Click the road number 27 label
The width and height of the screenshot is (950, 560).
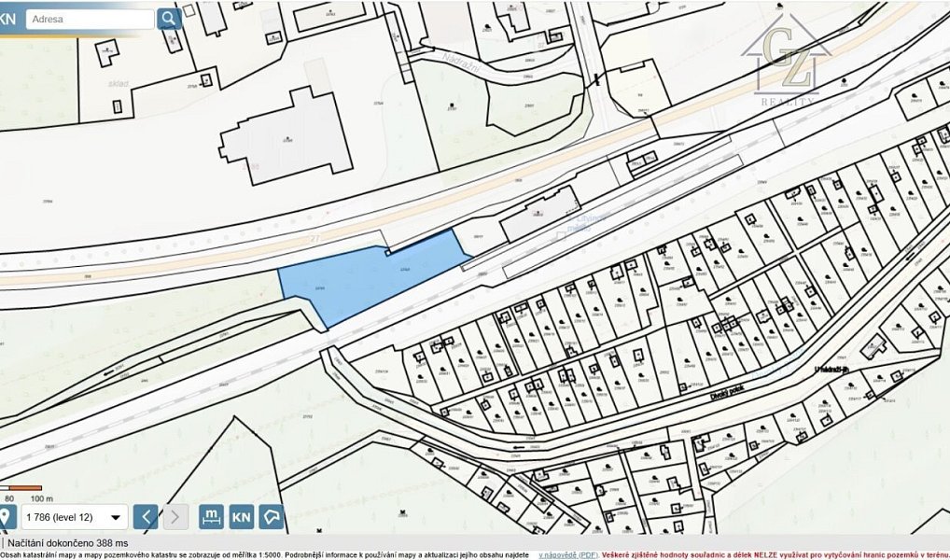pyautogui.click(x=317, y=238)
